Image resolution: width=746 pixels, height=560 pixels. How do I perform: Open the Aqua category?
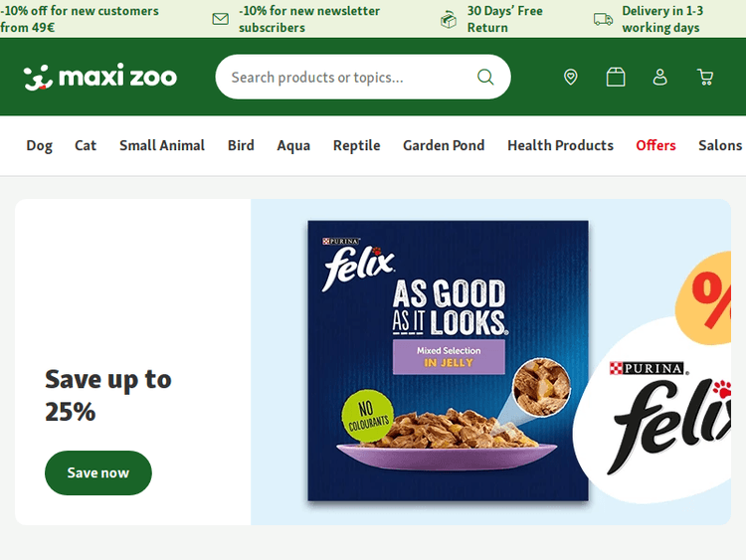[x=293, y=145]
